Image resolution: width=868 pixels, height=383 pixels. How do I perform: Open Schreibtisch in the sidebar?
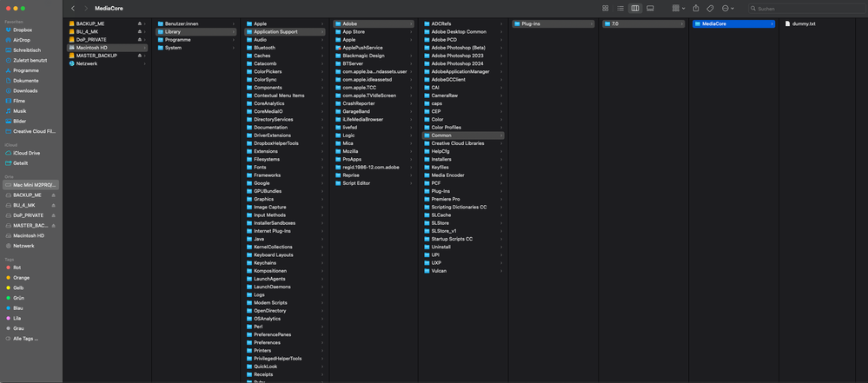27,50
